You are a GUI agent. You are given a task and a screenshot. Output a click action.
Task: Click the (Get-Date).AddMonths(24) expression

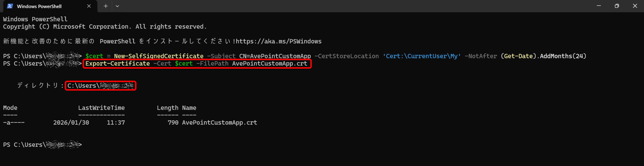pyautogui.click(x=543, y=56)
